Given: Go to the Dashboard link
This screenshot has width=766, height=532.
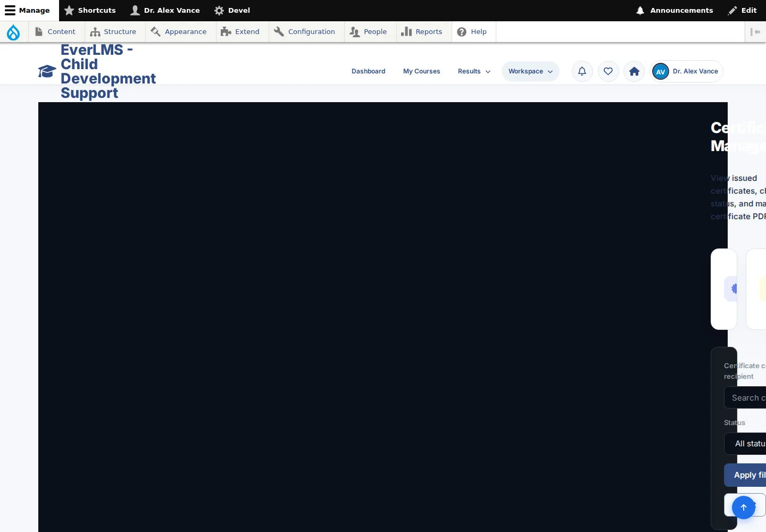Looking at the screenshot, I should tap(369, 71).
